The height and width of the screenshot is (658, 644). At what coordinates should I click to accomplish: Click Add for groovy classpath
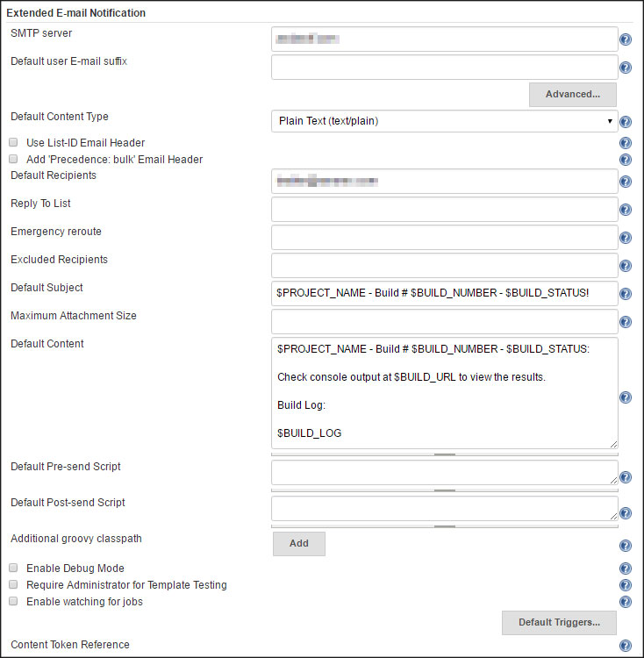pos(298,544)
